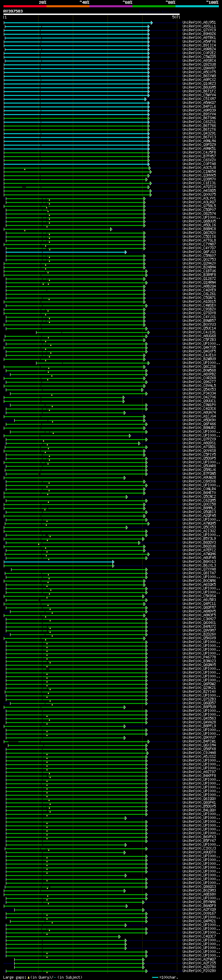Open hit UniRef100_B6SYW9

pyautogui.click(x=199, y=76)
